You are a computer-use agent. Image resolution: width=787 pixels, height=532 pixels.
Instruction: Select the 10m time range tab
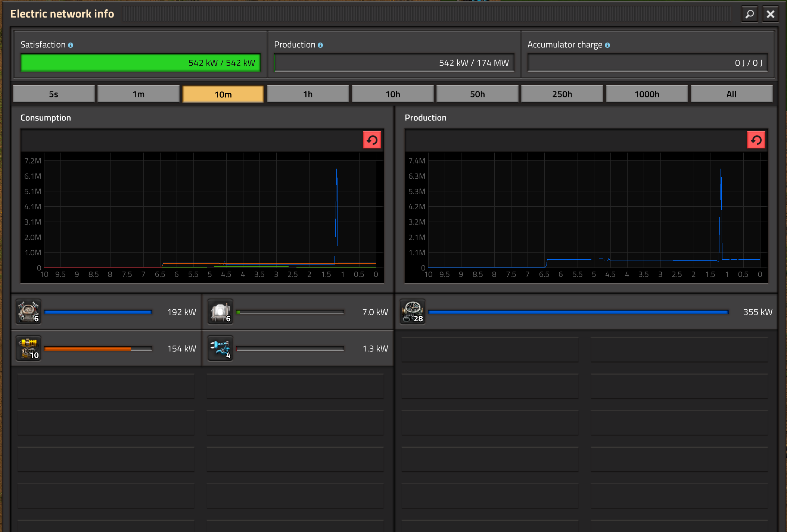(223, 94)
